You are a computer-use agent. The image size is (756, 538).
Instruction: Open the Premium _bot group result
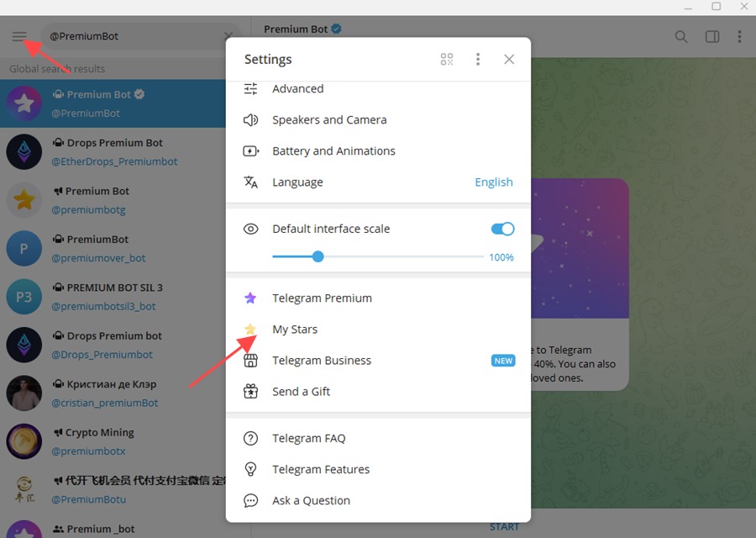click(113, 527)
